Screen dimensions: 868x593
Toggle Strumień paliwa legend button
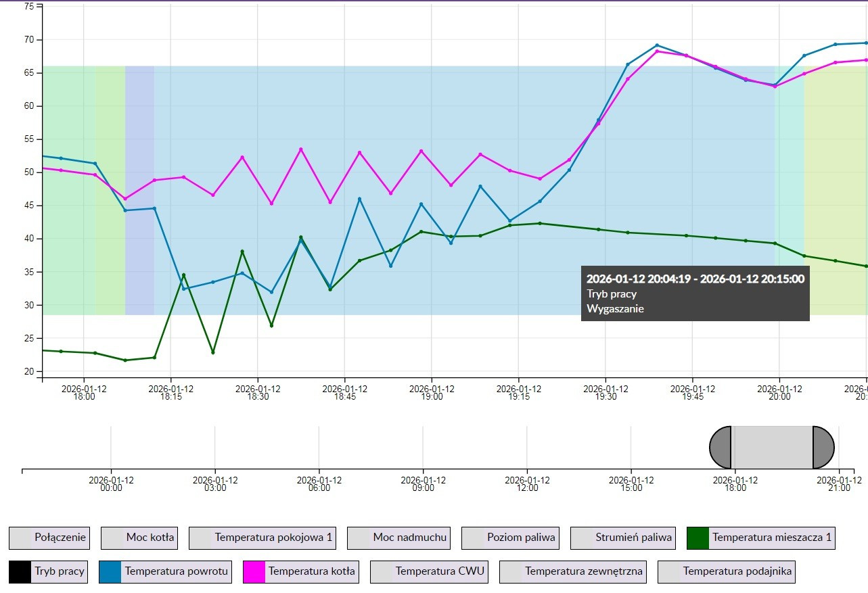click(623, 538)
